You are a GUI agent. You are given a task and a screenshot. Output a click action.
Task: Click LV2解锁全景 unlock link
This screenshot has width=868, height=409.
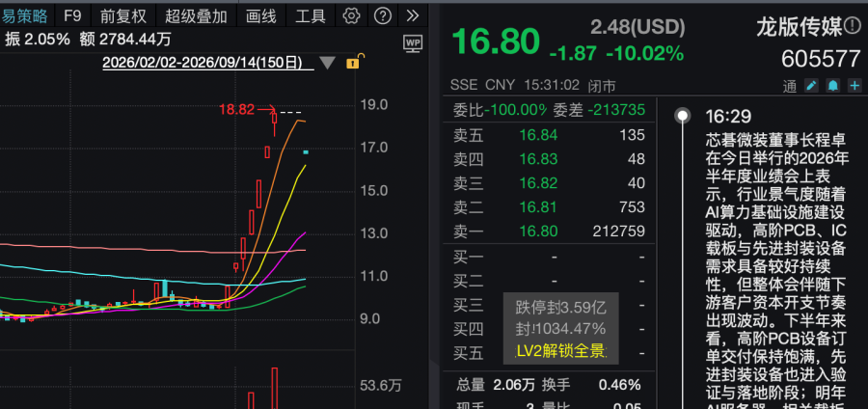(x=560, y=351)
